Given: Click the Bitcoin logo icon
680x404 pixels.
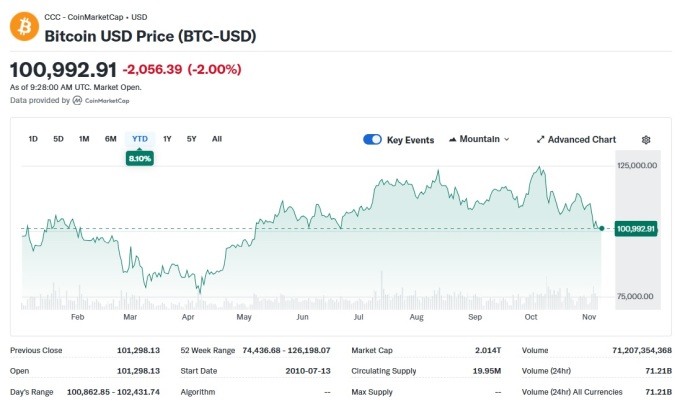Looking at the screenshot, I should pos(24,27).
